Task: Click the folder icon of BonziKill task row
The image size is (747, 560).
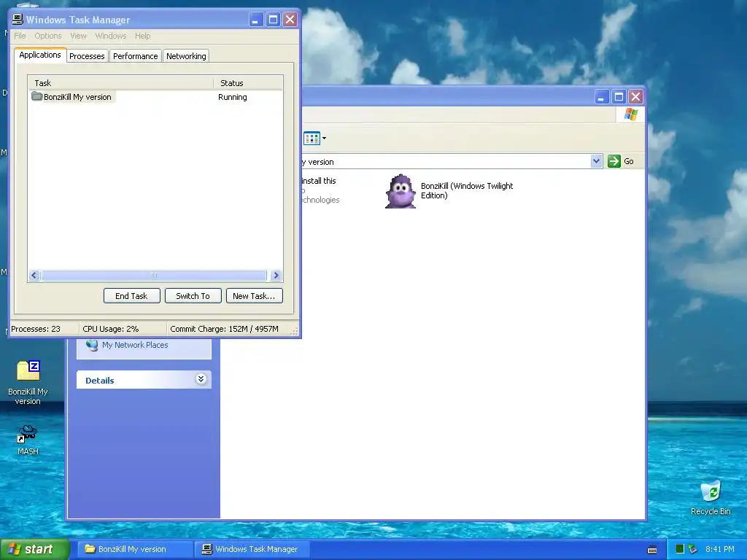Action: click(x=36, y=96)
